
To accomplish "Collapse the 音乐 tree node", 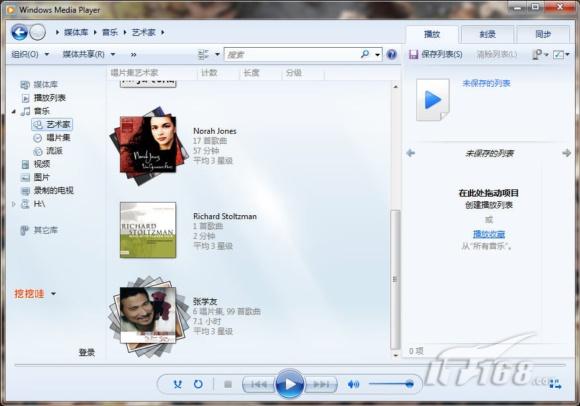I will pyautogui.click(x=14, y=111).
